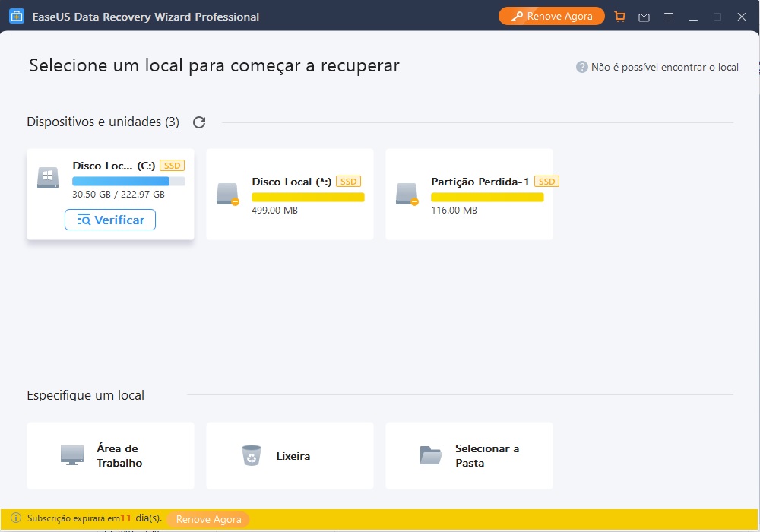This screenshot has height=532, width=760.
Task: Click the C: drive usage bar
Action: [x=128, y=181]
